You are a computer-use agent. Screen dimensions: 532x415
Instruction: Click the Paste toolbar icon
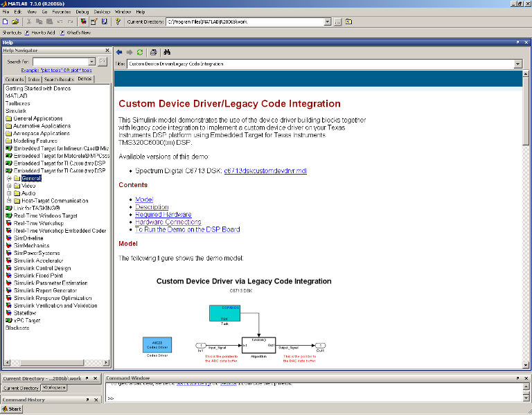coord(50,21)
